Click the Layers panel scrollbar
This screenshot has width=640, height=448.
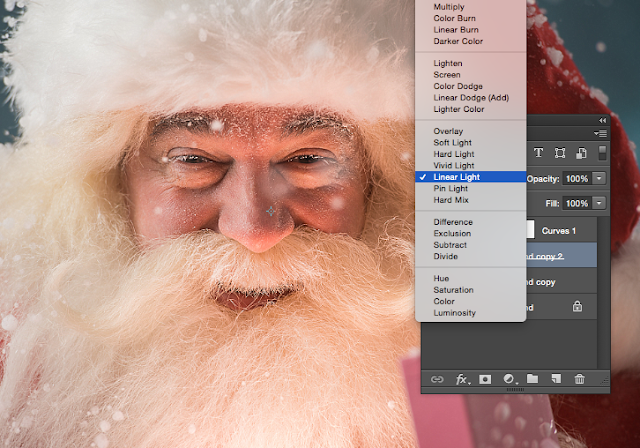603,293
